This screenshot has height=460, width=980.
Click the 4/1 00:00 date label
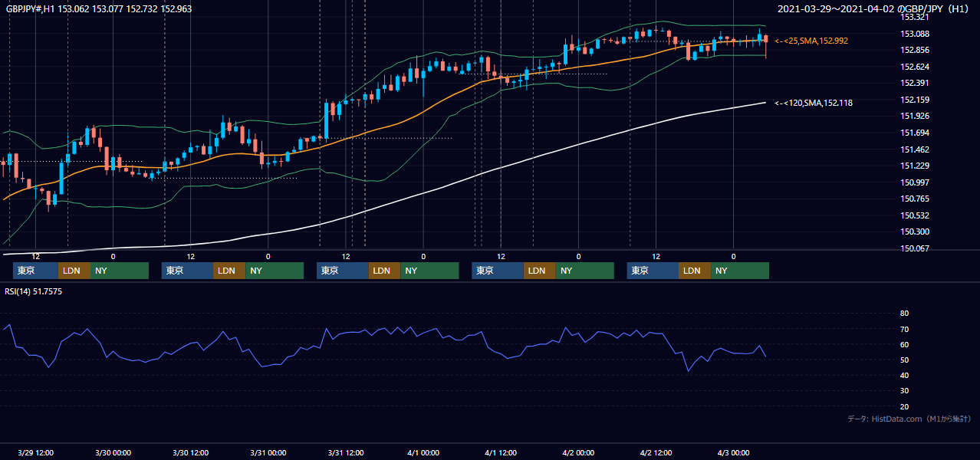tap(423, 452)
